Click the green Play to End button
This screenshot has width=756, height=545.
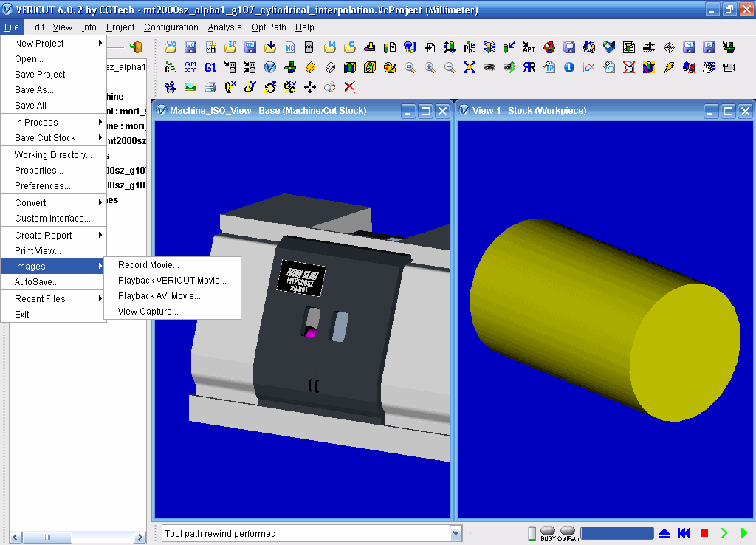click(x=743, y=533)
